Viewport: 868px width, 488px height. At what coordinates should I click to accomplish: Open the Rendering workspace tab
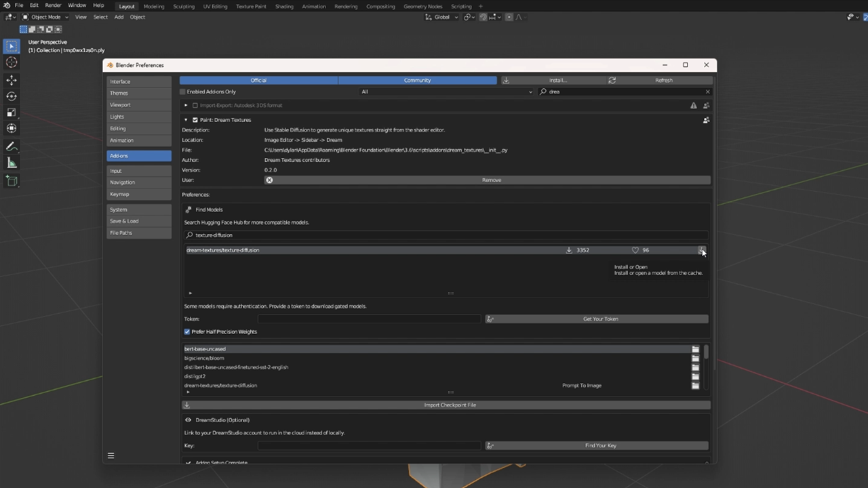(346, 6)
